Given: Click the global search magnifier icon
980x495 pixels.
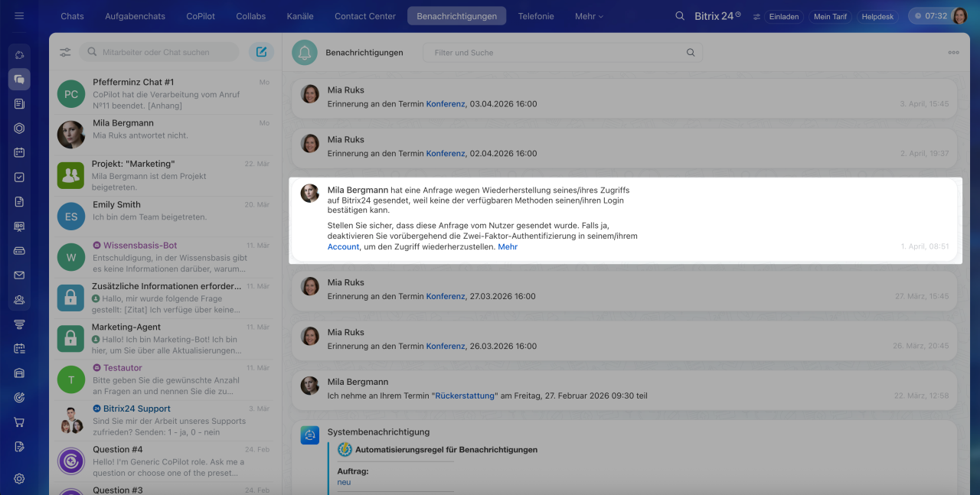Looking at the screenshot, I should coord(680,16).
